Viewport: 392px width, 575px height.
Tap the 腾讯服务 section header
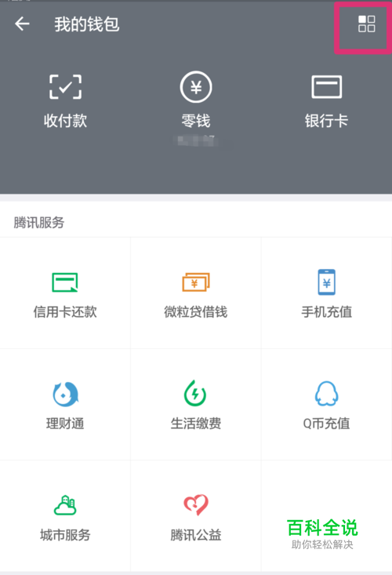pyautogui.click(x=39, y=223)
